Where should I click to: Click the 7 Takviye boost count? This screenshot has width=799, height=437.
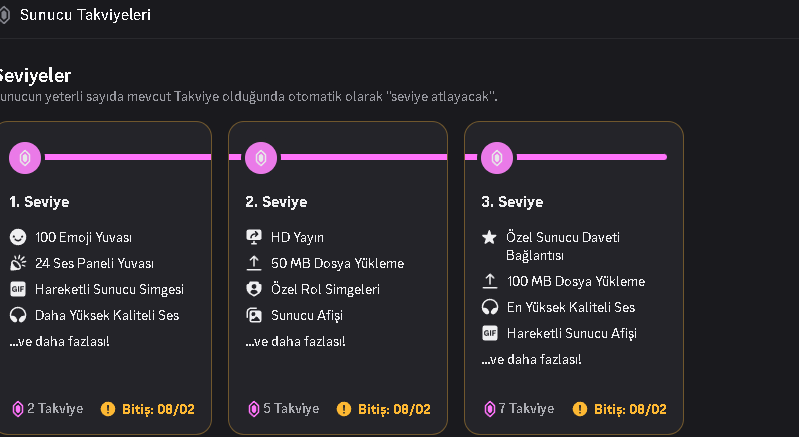coord(526,408)
